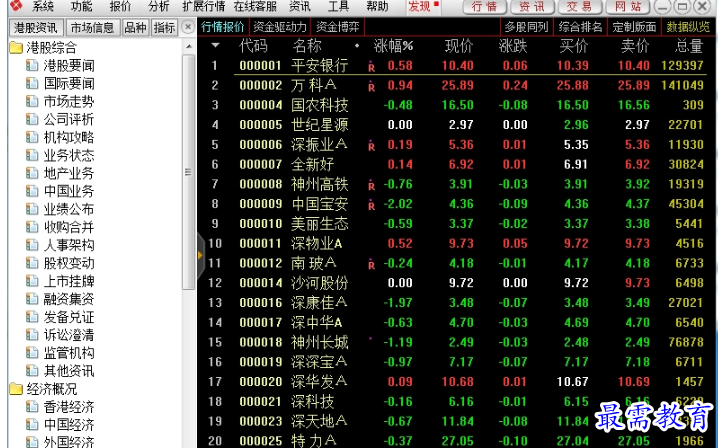Open 中国业务 document icon
This screenshot has height=448, width=719.
32,191
